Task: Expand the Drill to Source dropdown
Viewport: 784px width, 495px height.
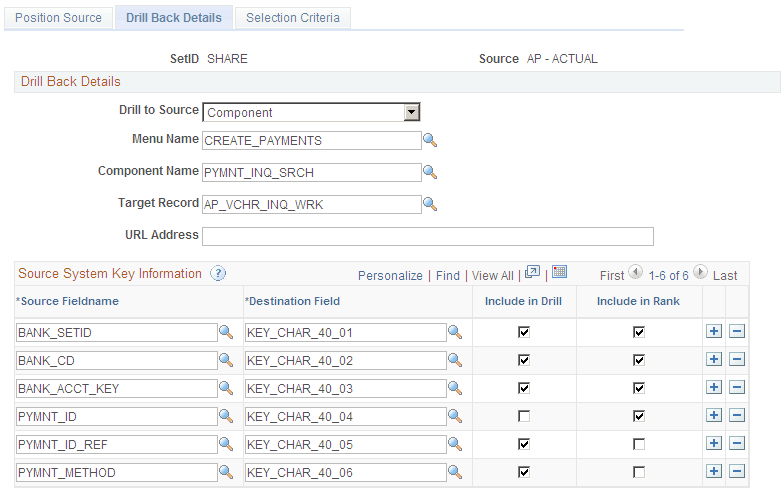Action: pyautogui.click(x=412, y=112)
